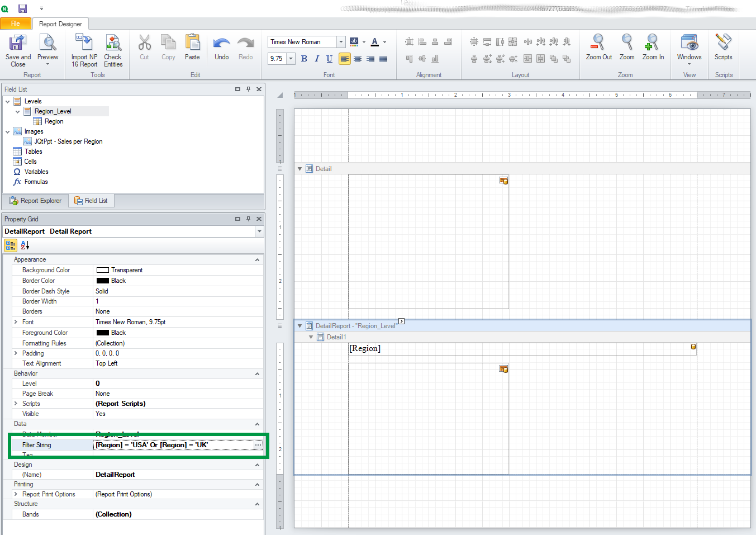Switch property grid to categorized view
This screenshot has width=756, height=535.
click(11, 245)
